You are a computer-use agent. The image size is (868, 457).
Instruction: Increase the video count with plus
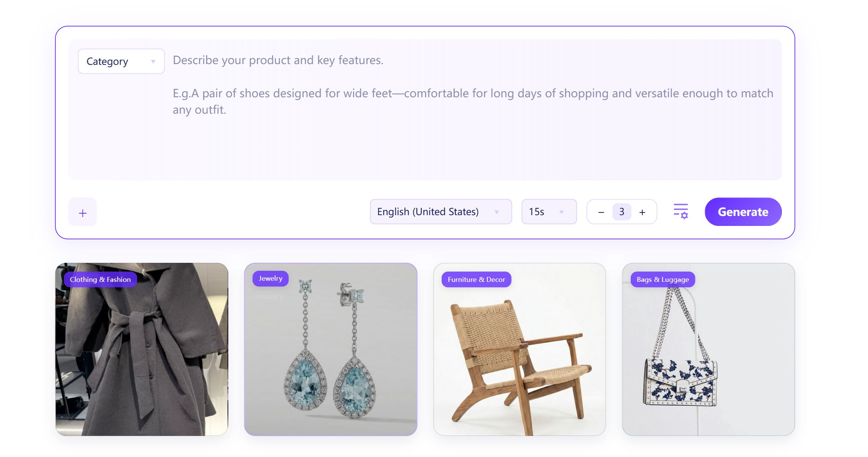coord(642,212)
